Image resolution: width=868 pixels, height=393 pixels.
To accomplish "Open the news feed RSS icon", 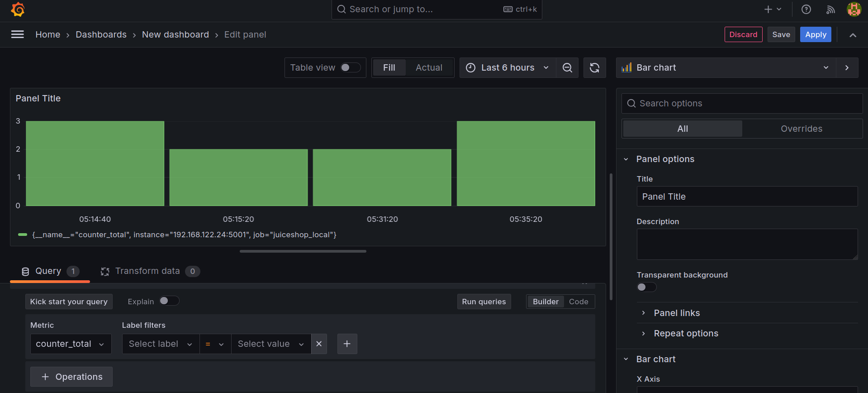I will [830, 9].
